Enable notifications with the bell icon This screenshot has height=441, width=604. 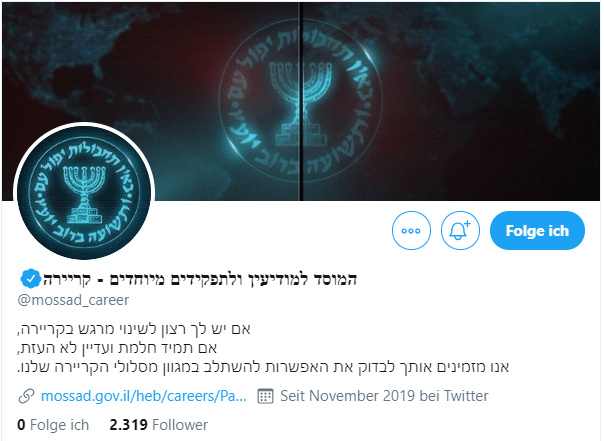pyautogui.click(x=460, y=230)
